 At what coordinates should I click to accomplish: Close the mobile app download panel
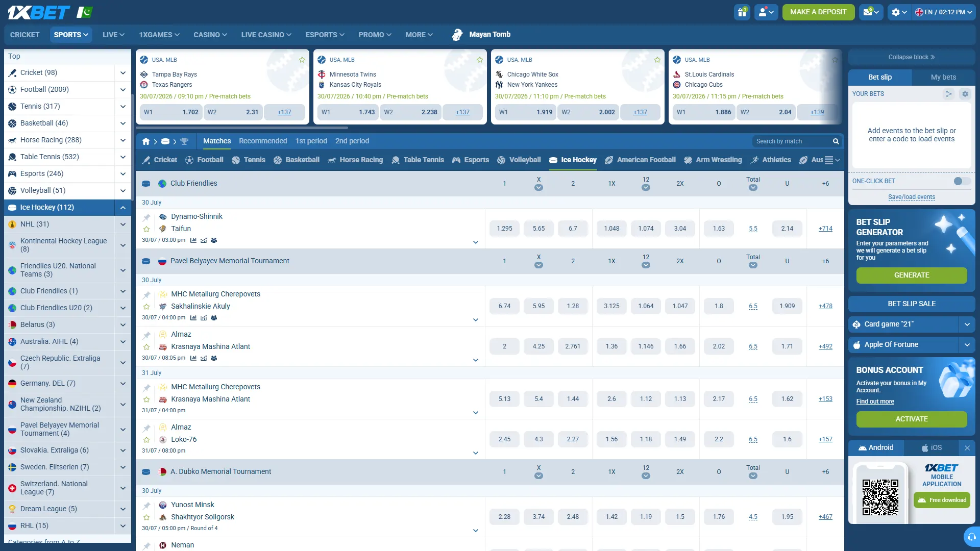click(x=967, y=448)
